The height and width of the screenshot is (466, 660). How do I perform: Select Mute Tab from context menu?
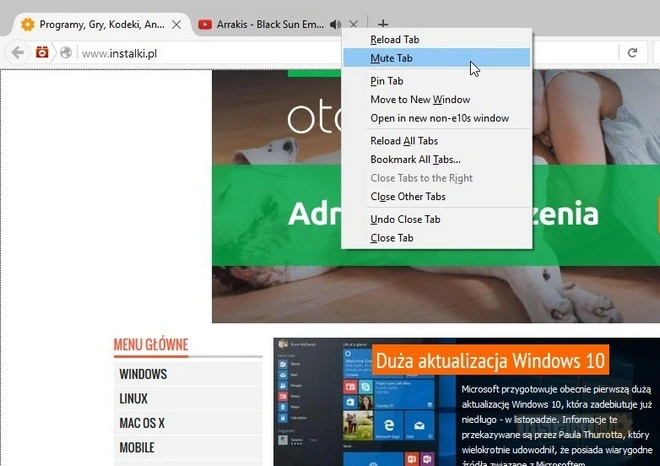tap(391, 58)
